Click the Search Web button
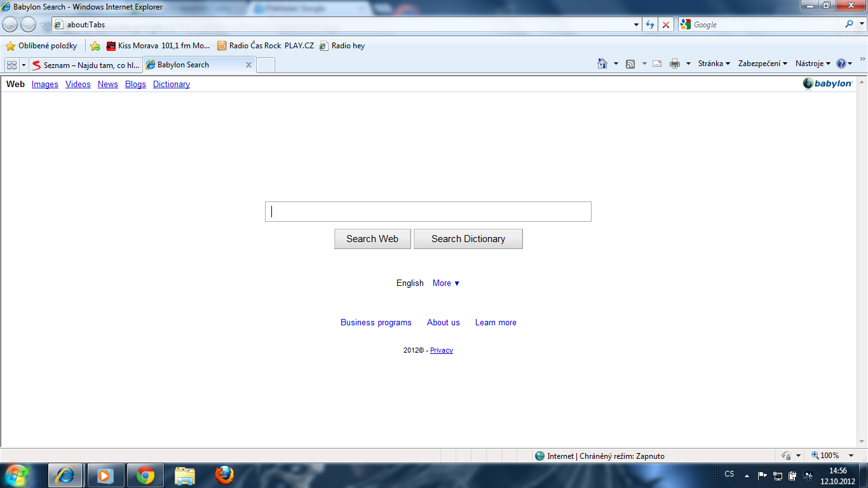The width and height of the screenshot is (868, 488). click(372, 239)
